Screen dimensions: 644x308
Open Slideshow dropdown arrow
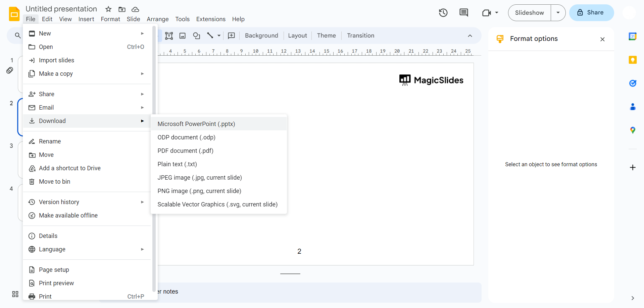pos(558,13)
